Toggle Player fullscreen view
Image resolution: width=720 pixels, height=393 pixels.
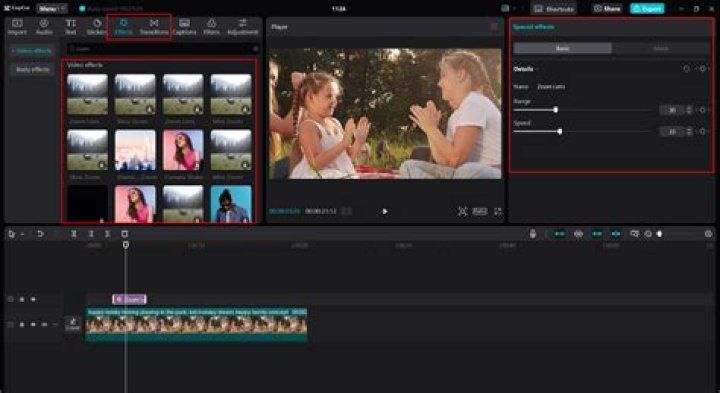coord(497,211)
